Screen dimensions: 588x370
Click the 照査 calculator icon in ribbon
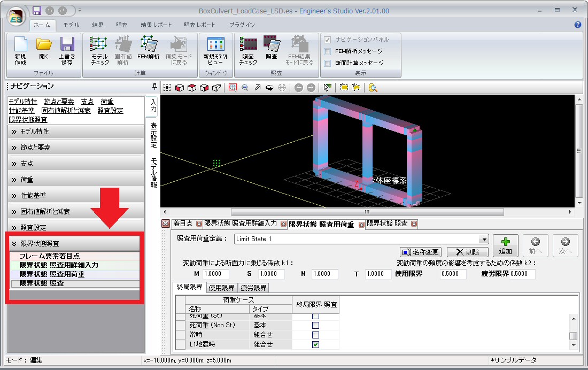click(x=272, y=49)
